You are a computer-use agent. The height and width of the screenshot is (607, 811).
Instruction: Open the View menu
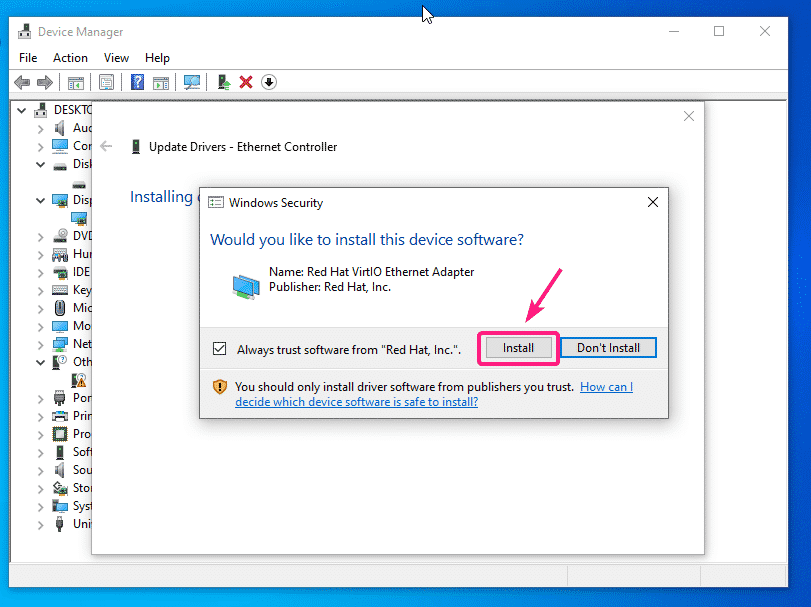[x=116, y=58]
